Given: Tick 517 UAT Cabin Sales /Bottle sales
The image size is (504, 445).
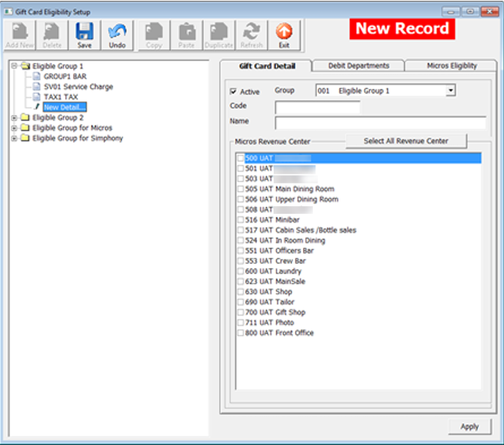Looking at the screenshot, I should click(x=240, y=230).
